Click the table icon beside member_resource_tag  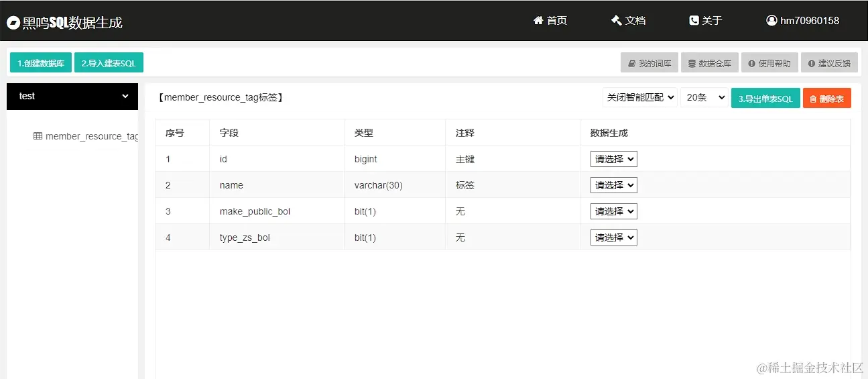pyautogui.click(x=38, y=136)
